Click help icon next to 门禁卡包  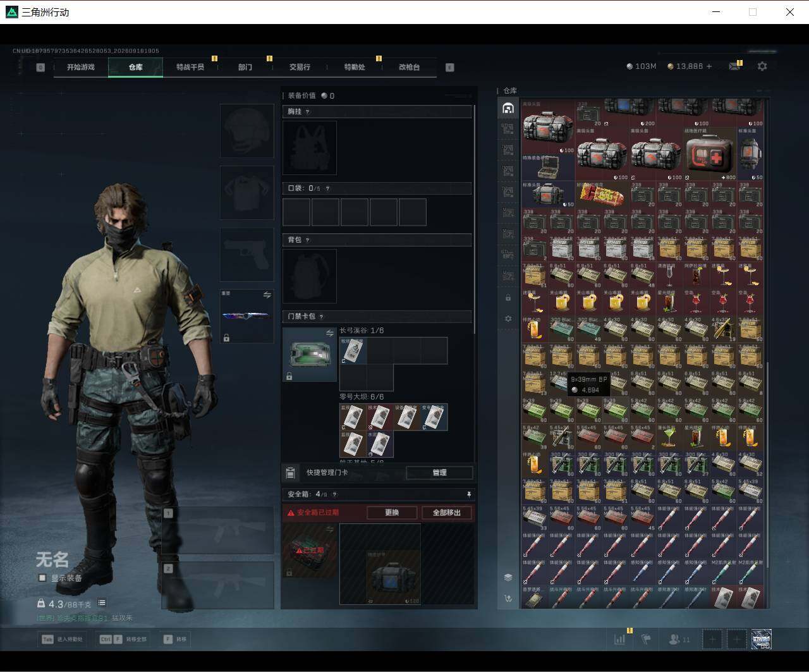(321, 317)
